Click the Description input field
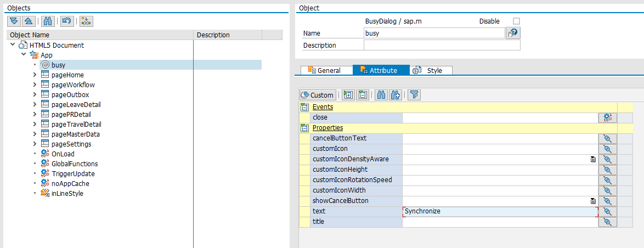The height and width of the screenshot is (248, 644). point(442,46)
